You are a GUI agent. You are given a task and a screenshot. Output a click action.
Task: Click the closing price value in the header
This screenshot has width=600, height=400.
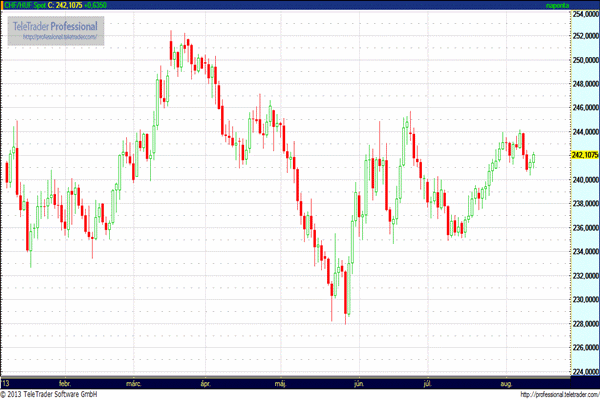point(69,6)
